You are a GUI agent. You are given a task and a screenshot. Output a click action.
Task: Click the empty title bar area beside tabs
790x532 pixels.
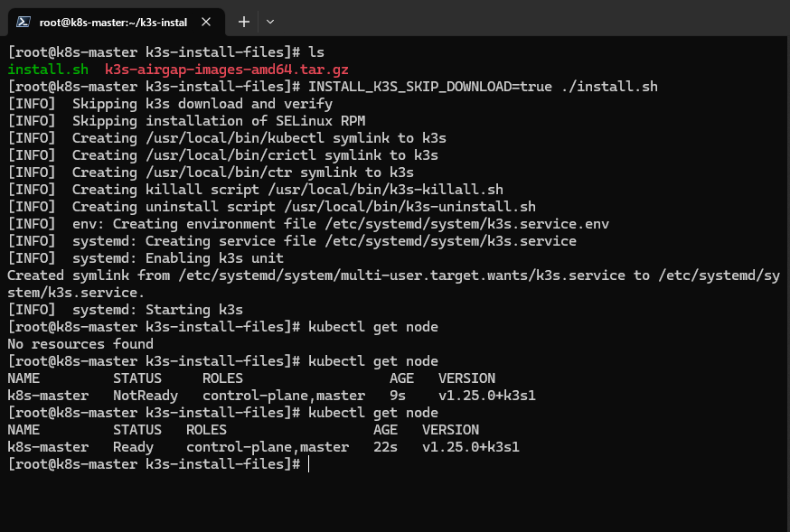pos(534,18)
